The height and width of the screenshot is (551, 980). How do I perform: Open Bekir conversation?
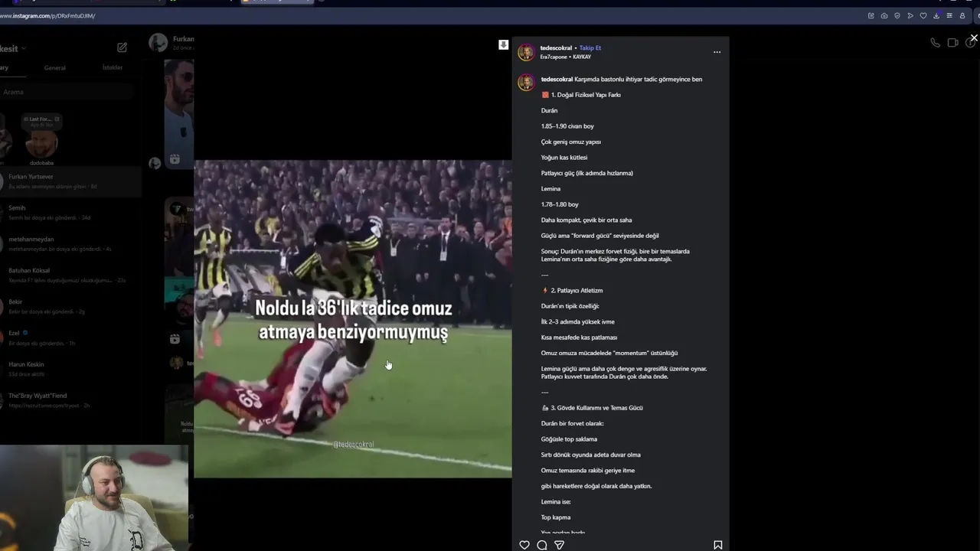[70, 307]
